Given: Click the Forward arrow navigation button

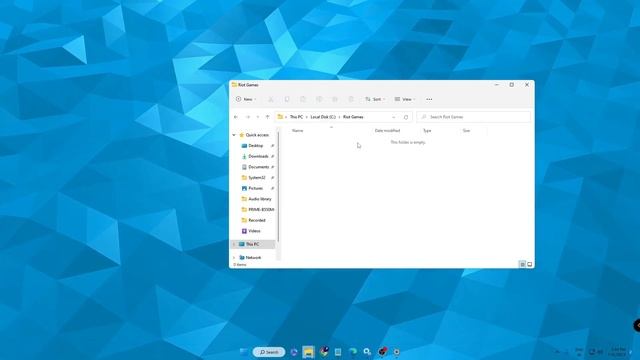Looking at the screenshot, I should (x=247, y=117).
